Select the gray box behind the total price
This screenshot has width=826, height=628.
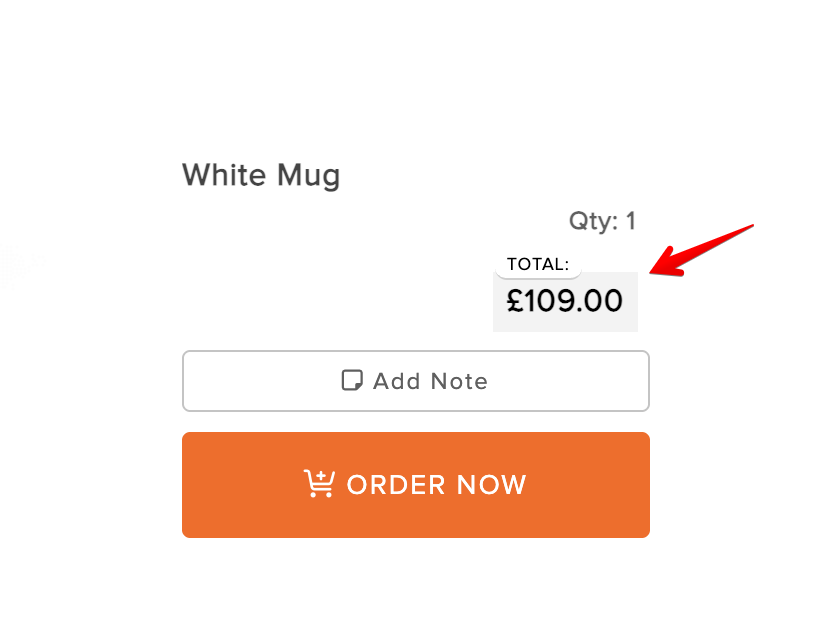[x=565, y=302]
